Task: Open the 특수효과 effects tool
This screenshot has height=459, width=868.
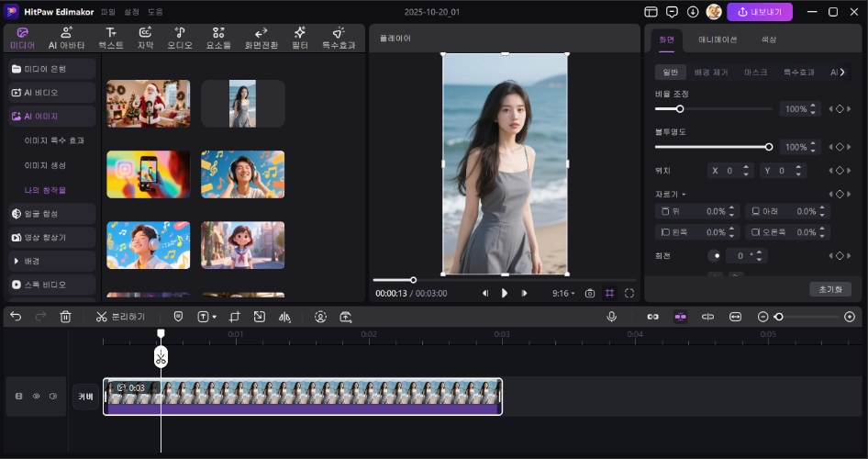Action: tap(339, 39)
